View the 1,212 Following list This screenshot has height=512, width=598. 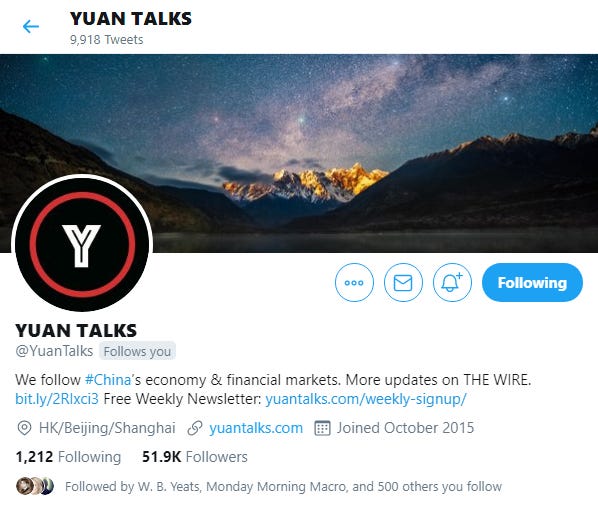tap(68, 457)
